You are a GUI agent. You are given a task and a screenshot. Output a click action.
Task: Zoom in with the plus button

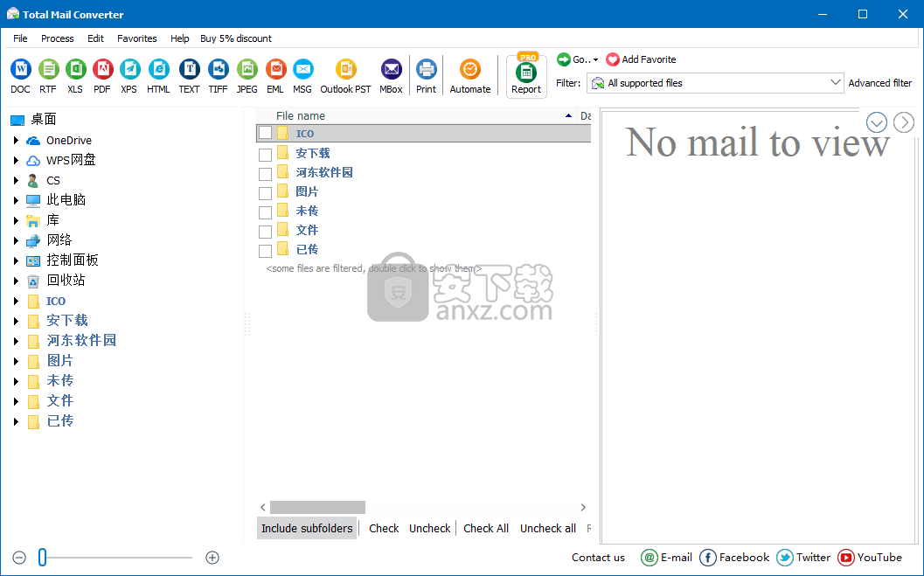coord(212,558)
